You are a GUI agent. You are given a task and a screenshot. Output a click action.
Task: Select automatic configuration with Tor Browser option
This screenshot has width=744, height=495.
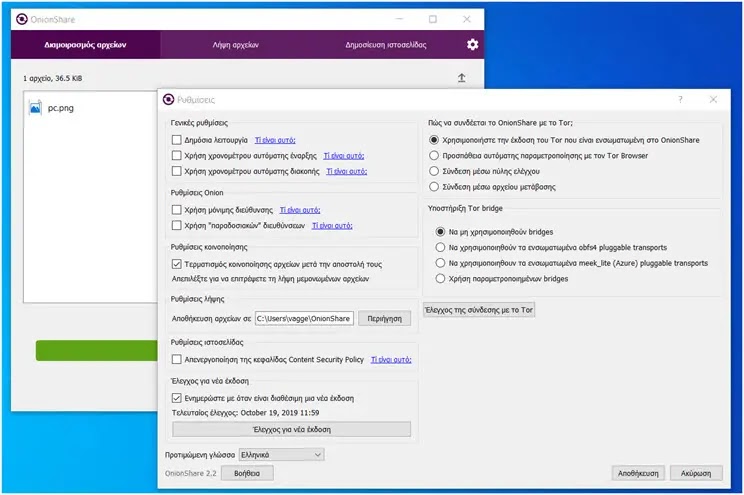coord(434,156)
